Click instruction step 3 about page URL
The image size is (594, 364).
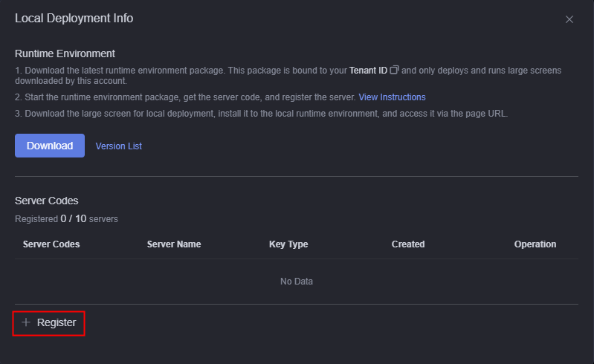[x=262, y=114]
